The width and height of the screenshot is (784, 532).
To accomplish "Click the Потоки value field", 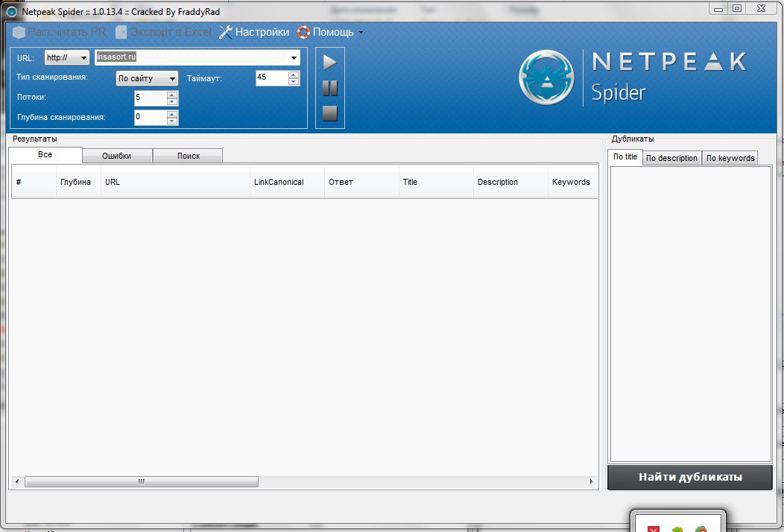I will [x=151, y=98].
